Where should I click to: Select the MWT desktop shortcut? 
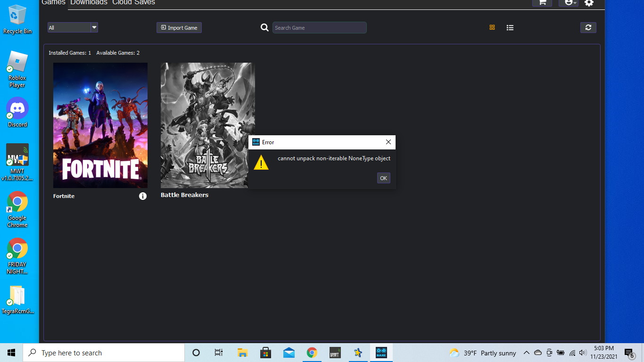(x=17, y=163)
